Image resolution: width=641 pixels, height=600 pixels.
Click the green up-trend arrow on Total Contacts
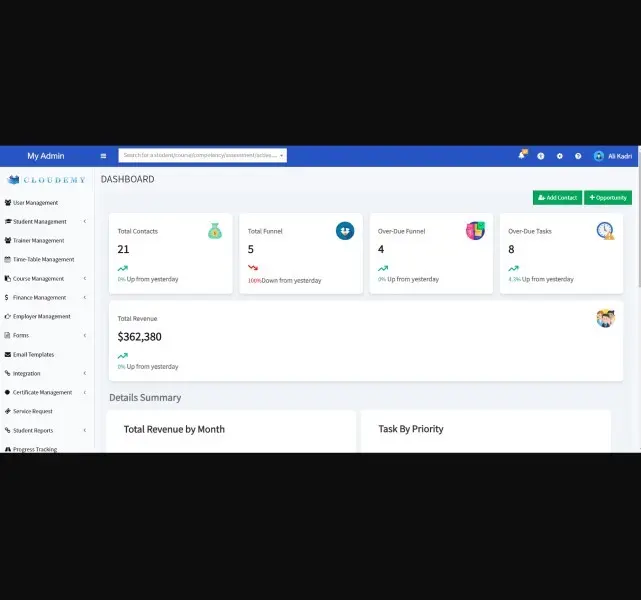(123, 269)
